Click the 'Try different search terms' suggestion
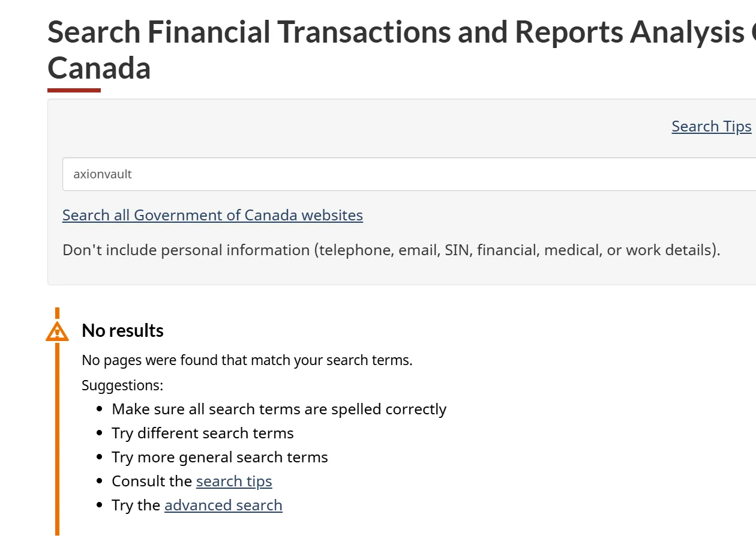 pos(203,434)
